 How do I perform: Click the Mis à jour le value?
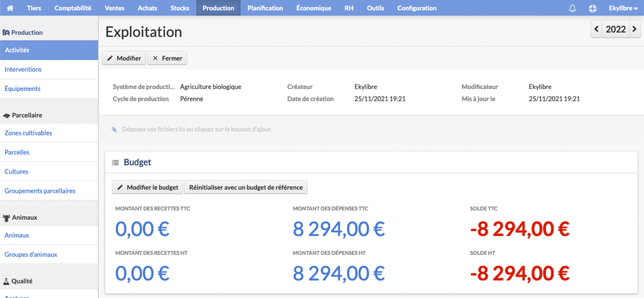(x=554, y=99)
